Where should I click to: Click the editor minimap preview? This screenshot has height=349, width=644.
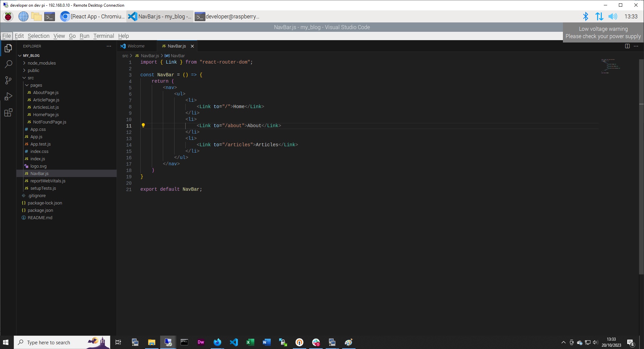[610, 66]
